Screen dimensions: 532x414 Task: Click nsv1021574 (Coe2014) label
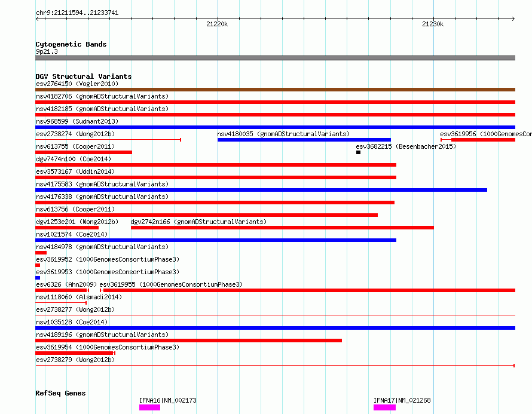click(x=72, y=234)
